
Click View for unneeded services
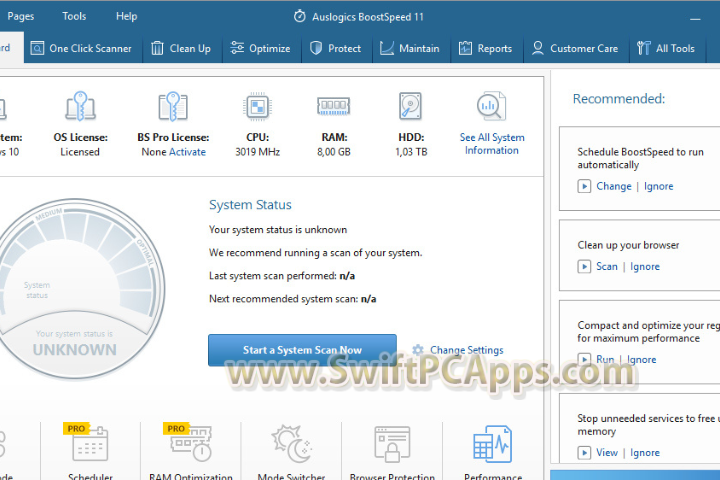click(x=607, y=452)
